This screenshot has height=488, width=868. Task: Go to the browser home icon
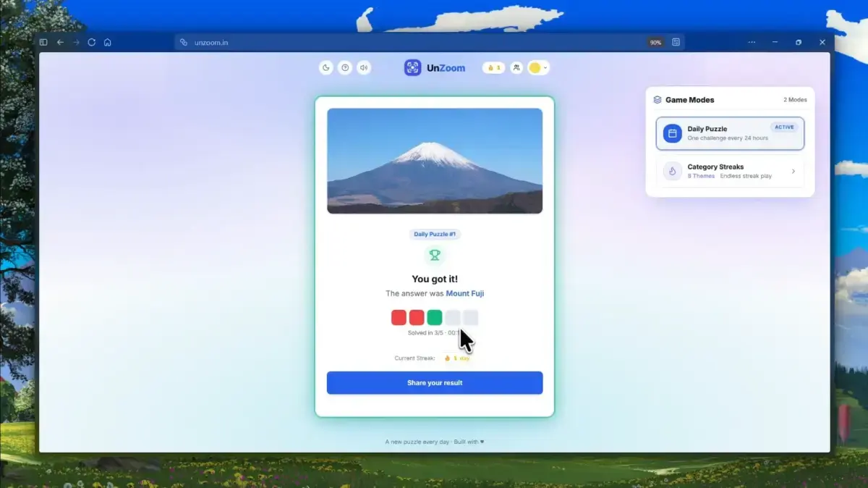[x=108, y=42]
